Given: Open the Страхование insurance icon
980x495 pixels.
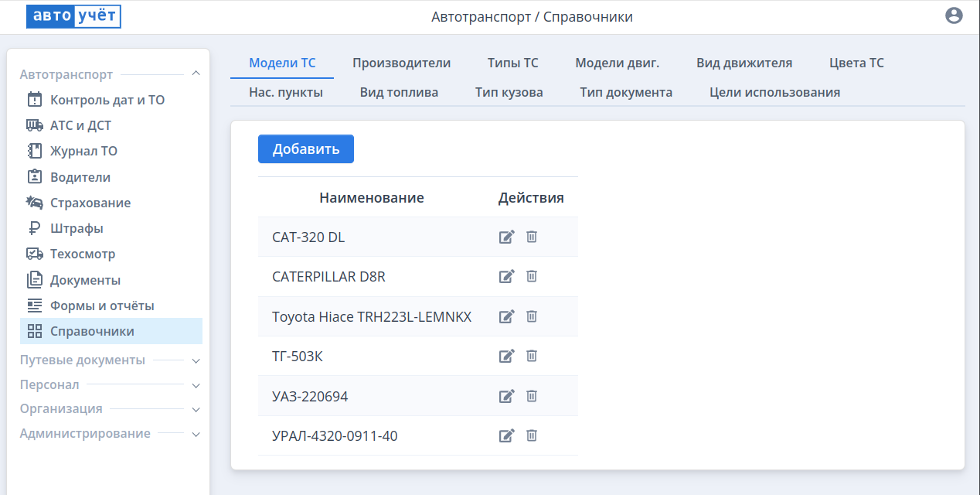Looking at the screenshot, I should pos(34,202).
